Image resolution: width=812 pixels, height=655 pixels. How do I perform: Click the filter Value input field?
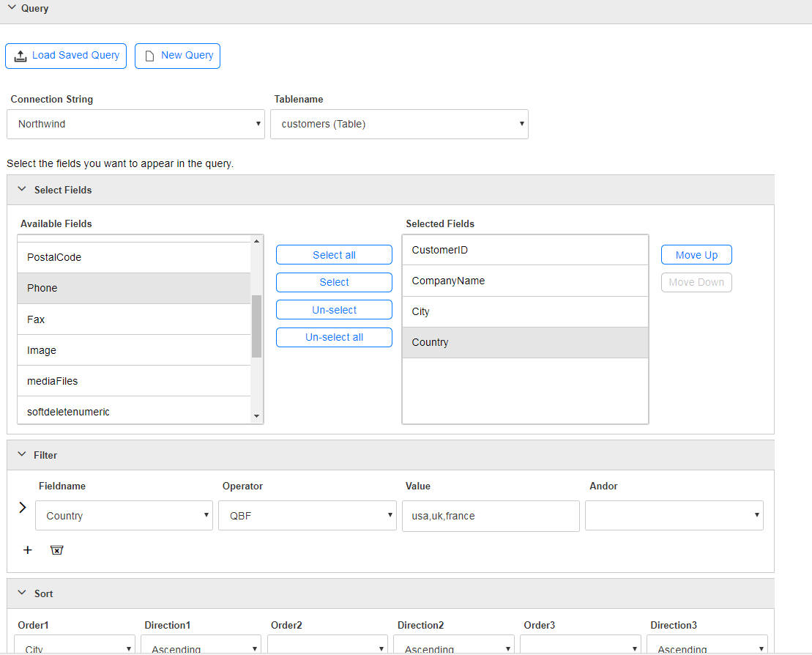pos(491,516)
